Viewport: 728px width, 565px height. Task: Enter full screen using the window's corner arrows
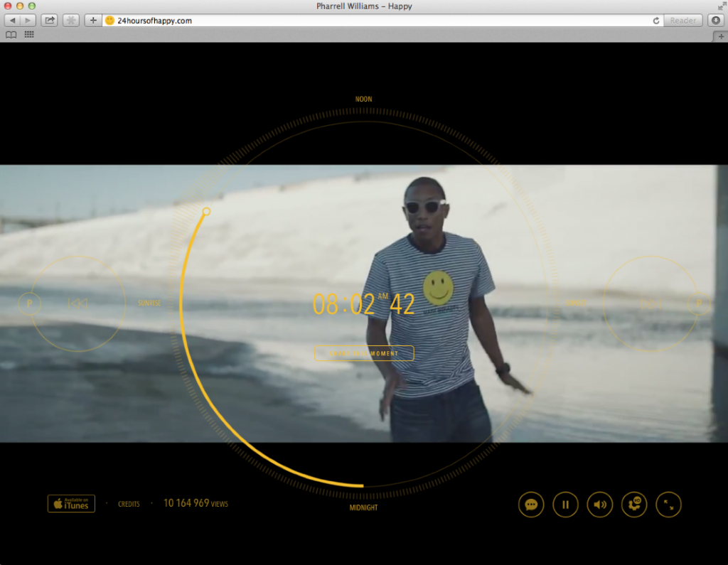(722, 6)
